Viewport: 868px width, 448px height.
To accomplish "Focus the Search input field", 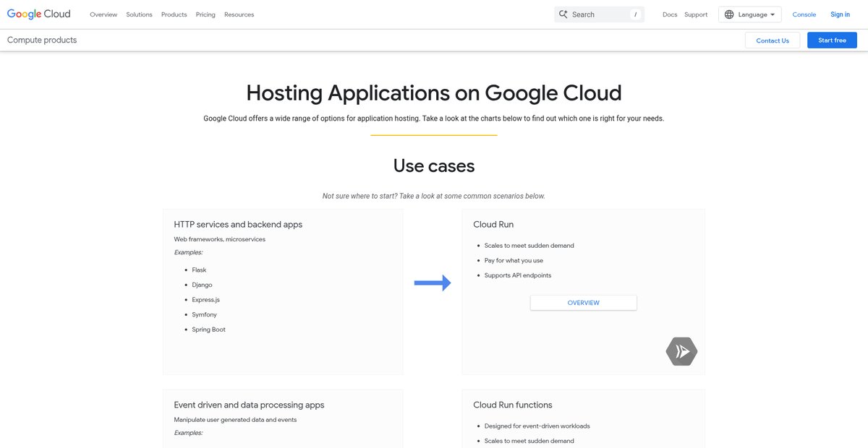I will point(598,14).
